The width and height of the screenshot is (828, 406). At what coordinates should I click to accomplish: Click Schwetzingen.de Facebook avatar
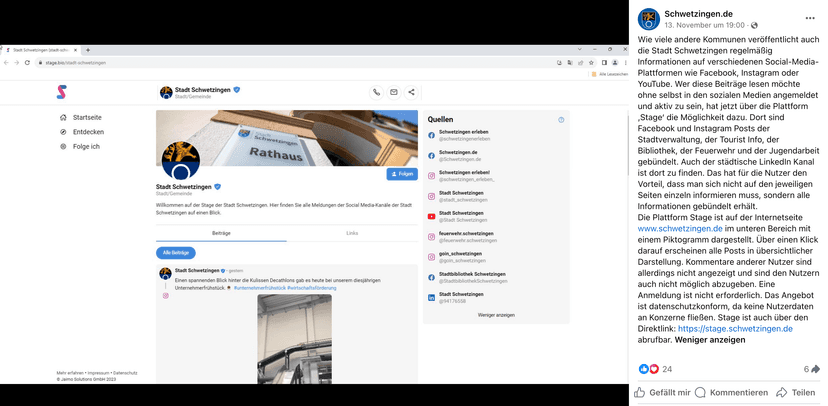[649, 19]
